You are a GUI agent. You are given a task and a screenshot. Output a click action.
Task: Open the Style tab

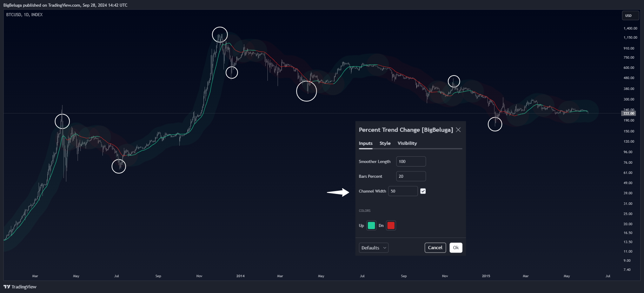click(x=385, y=143)
